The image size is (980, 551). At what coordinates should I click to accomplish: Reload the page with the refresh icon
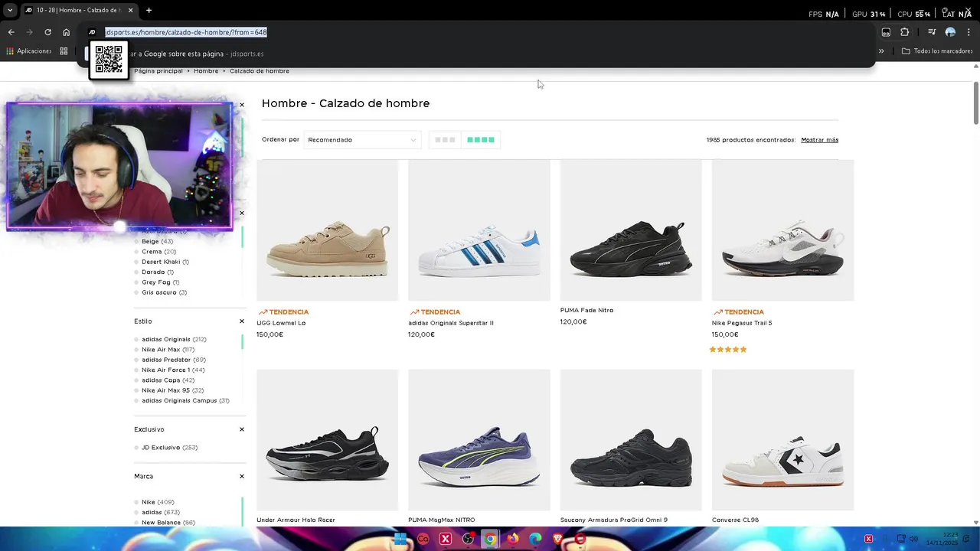47,32
